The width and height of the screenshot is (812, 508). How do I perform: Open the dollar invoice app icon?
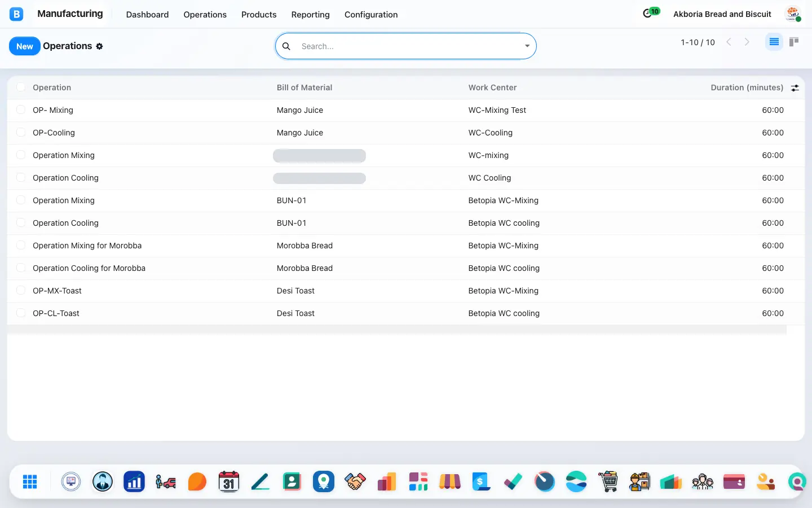[x=482, y=481]
